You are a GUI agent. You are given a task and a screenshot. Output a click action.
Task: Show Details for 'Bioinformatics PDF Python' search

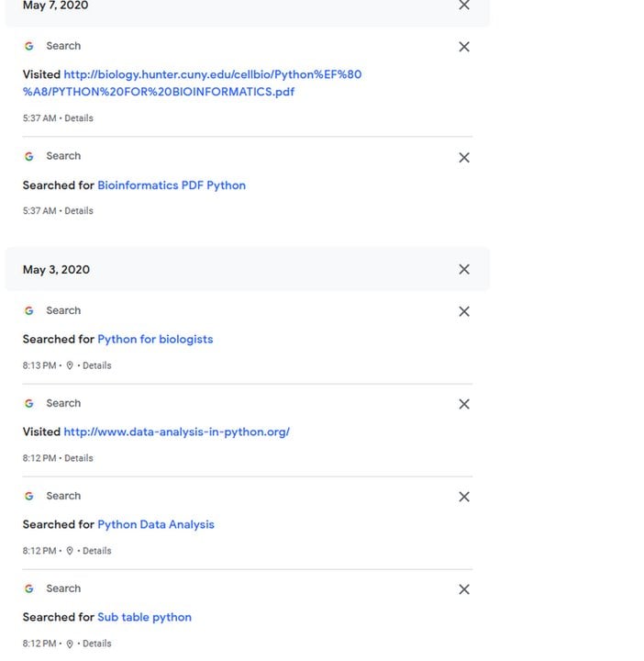point(79,211)
